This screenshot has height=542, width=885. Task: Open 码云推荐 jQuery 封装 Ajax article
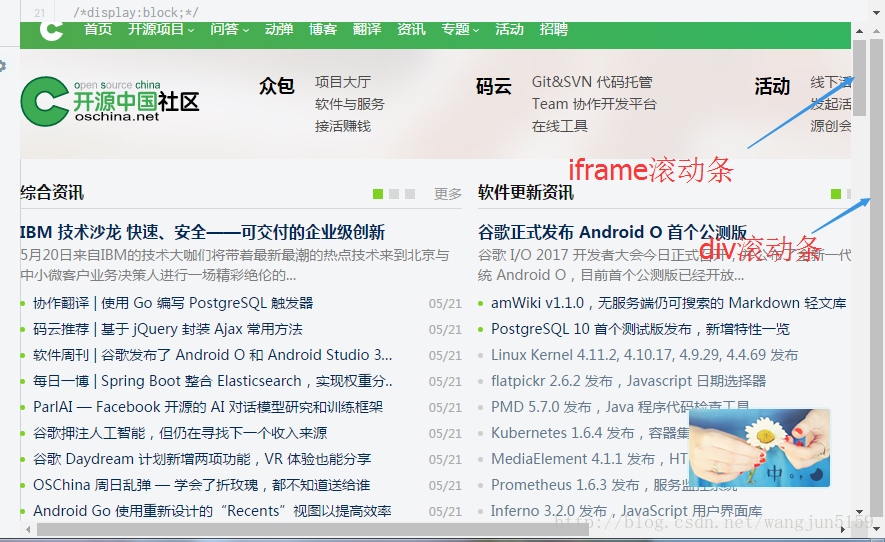(168, 329)
